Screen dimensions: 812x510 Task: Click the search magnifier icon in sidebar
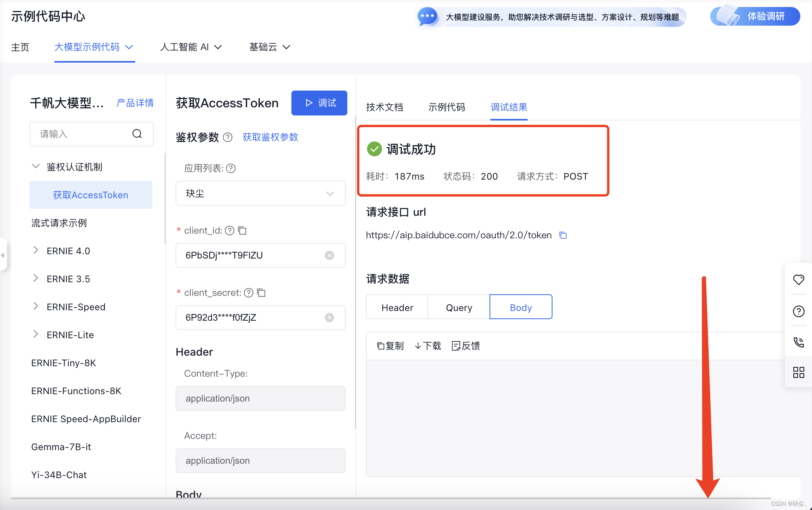(137, 134)
